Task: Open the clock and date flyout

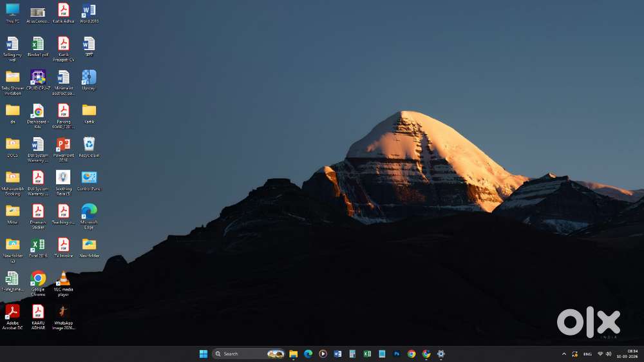Action: tap(627, 354)
